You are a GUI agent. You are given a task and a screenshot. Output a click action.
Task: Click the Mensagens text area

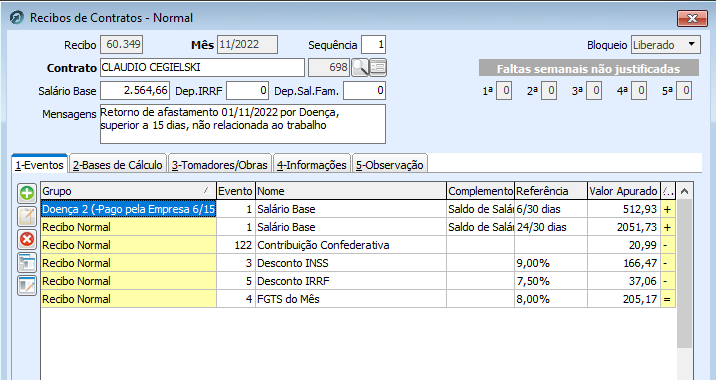242,124
